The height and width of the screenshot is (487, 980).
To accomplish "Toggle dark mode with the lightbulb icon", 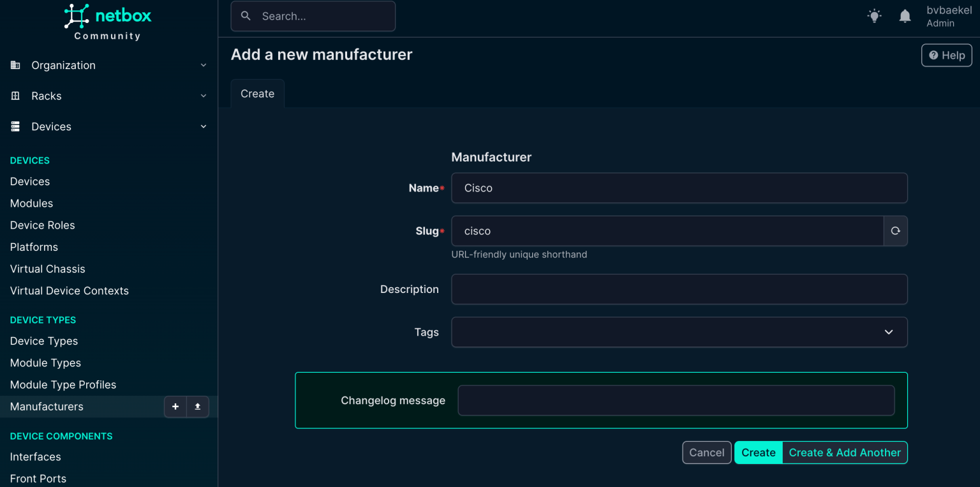I will click(874, 15).
